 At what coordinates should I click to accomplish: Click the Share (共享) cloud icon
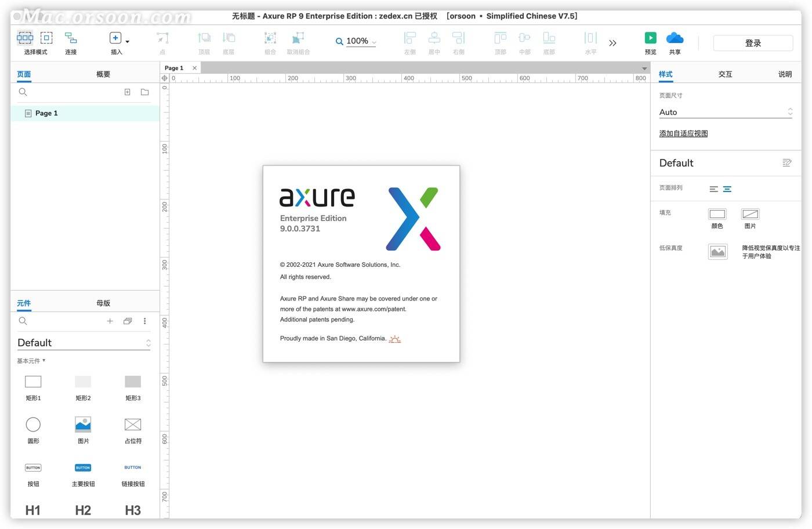[675, 38]
